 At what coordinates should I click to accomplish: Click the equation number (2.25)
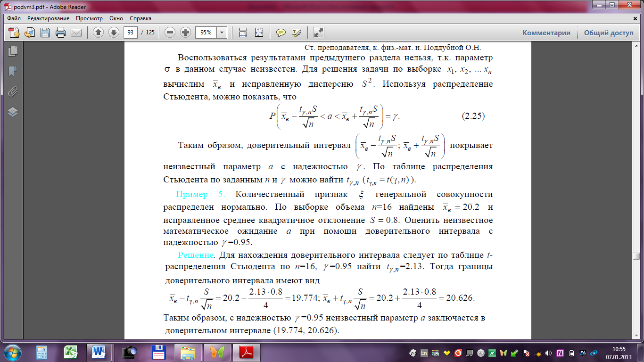click(473, 115)
